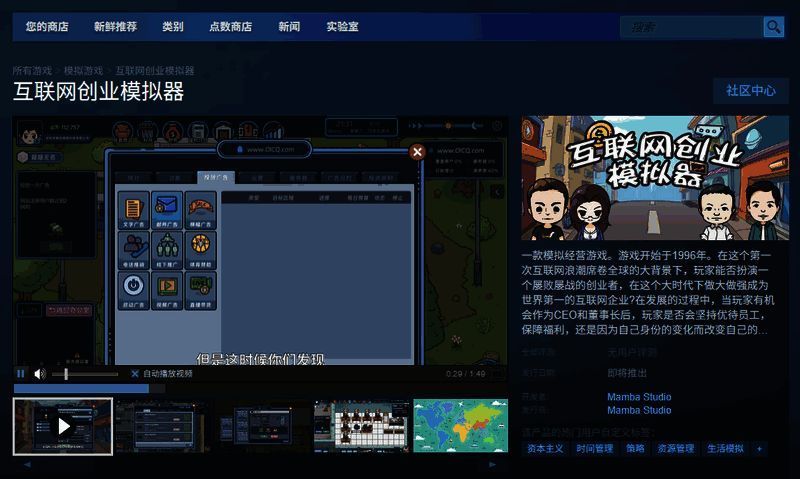The width and height of the screenshot is (800, 479).
Task: Click the 即将推出 release date text
Action: coord(627,373)
